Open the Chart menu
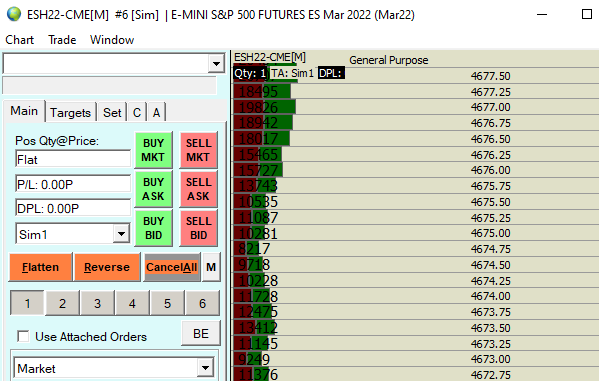Screen dimensions: 599x381 coord(19,40)
